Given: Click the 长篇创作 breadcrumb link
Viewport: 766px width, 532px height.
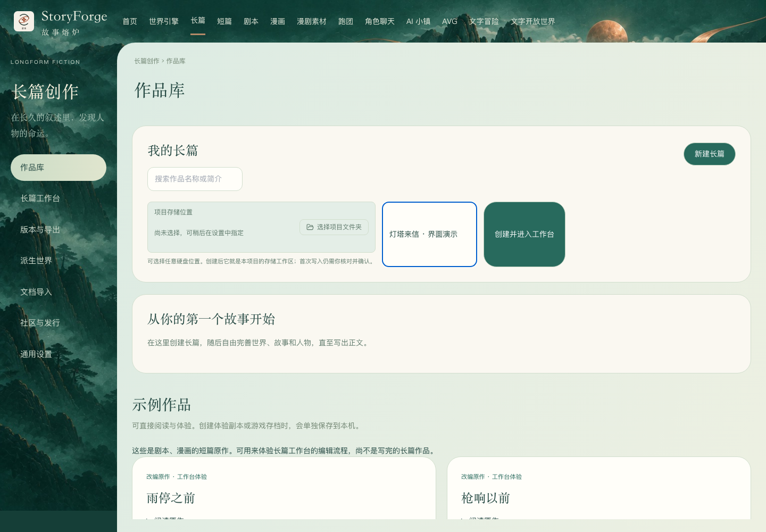Looking at the screenshot, I should point(147,61).
